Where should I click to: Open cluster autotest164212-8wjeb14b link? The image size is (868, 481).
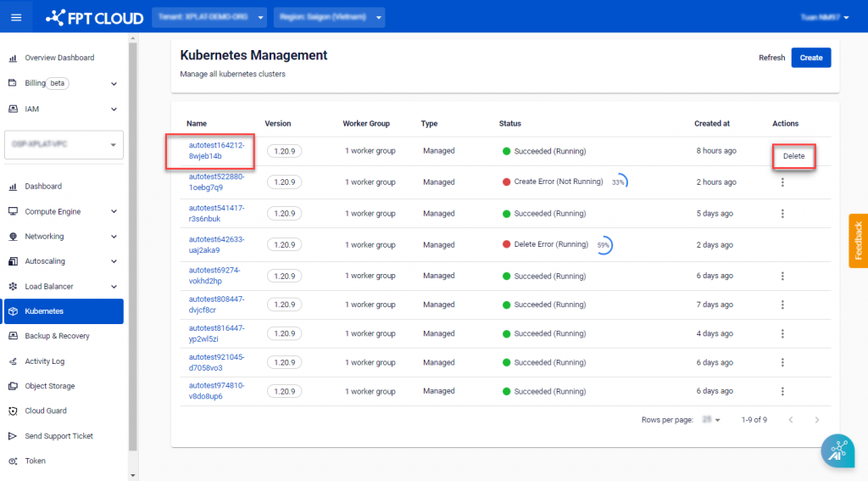click(216, 151)
